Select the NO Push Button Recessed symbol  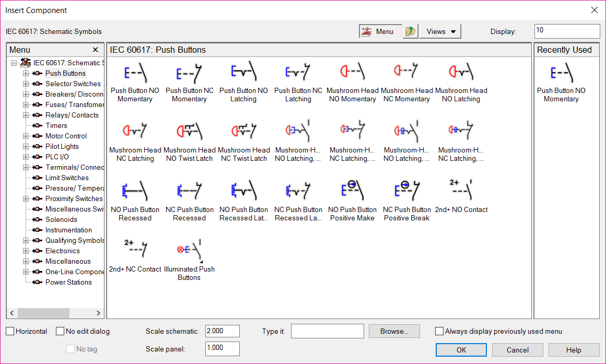(135, 192)
